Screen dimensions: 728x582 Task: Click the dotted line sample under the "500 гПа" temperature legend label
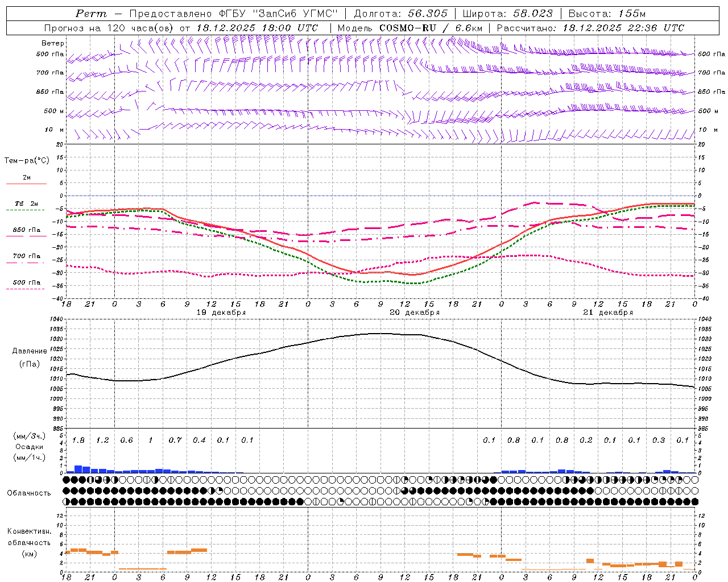tap(25, 289)
